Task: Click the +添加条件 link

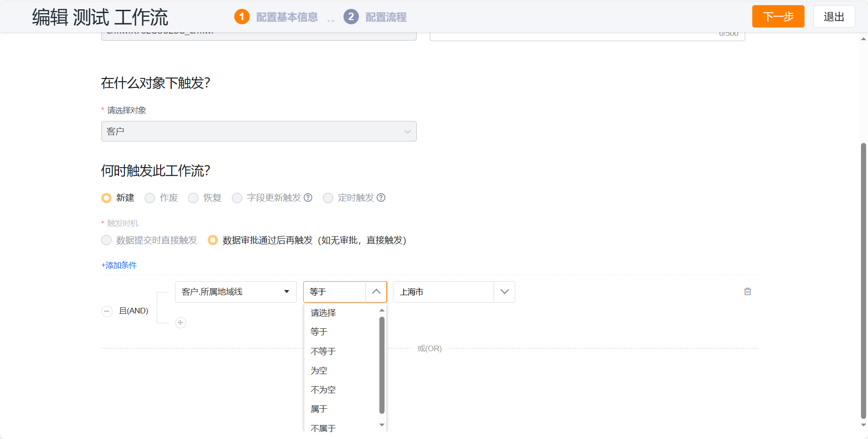Action: click(119, 265)
